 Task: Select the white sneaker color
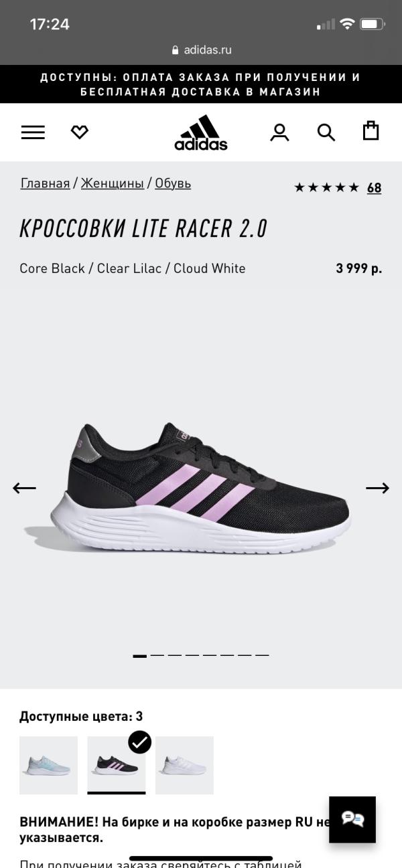coord(184,765)
